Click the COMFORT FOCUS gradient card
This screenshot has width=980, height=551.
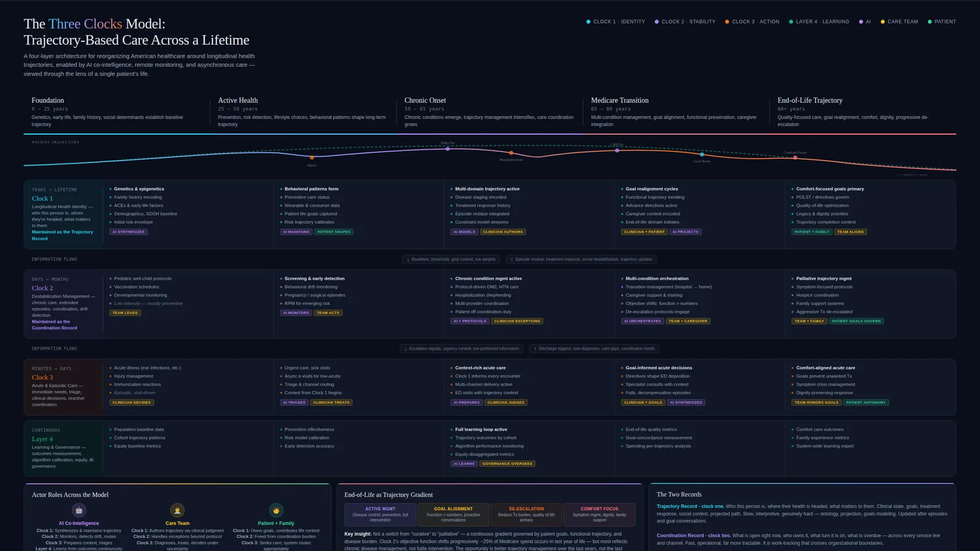point(600,514)
